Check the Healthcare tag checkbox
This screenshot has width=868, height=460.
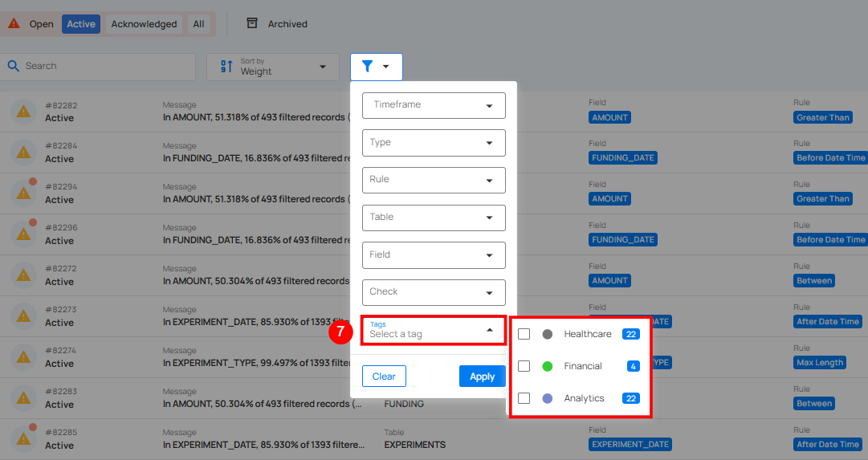(524, 334)
